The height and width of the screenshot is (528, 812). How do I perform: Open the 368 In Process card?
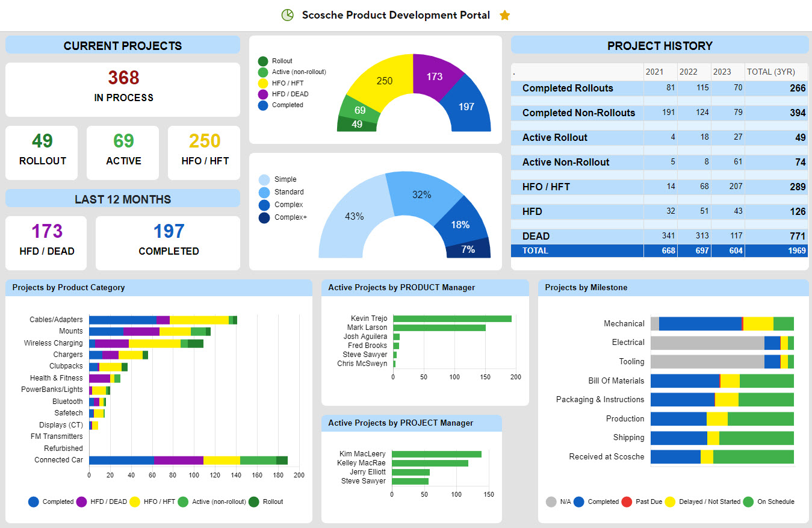point(123,90)
